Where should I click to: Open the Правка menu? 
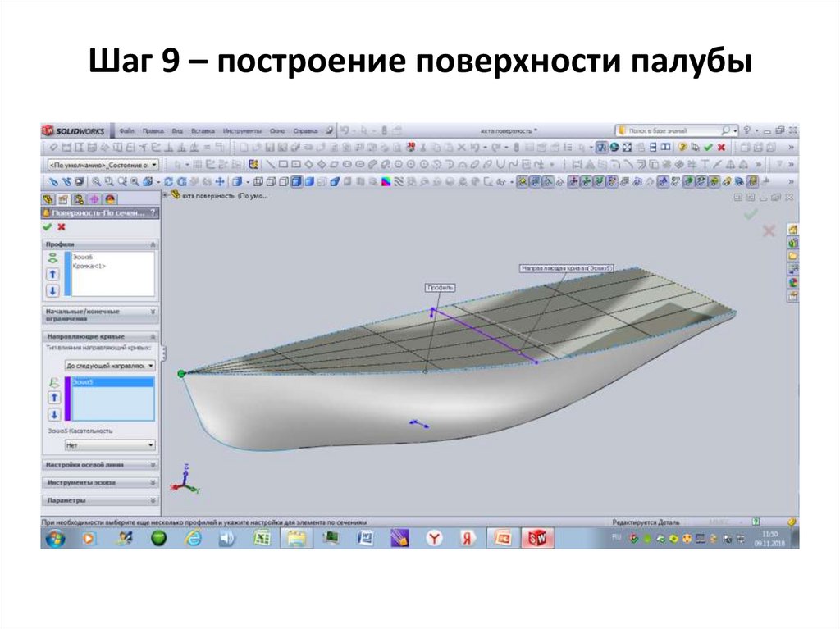(153, 130)
